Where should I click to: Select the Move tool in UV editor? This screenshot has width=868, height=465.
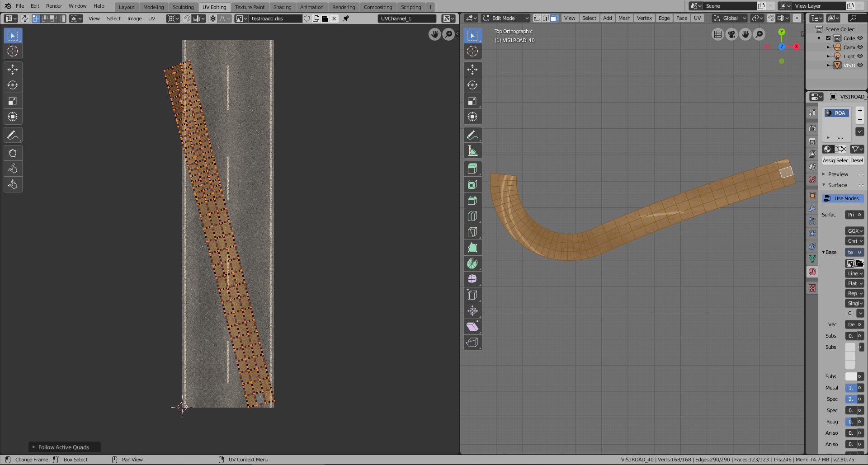[13, 69]
